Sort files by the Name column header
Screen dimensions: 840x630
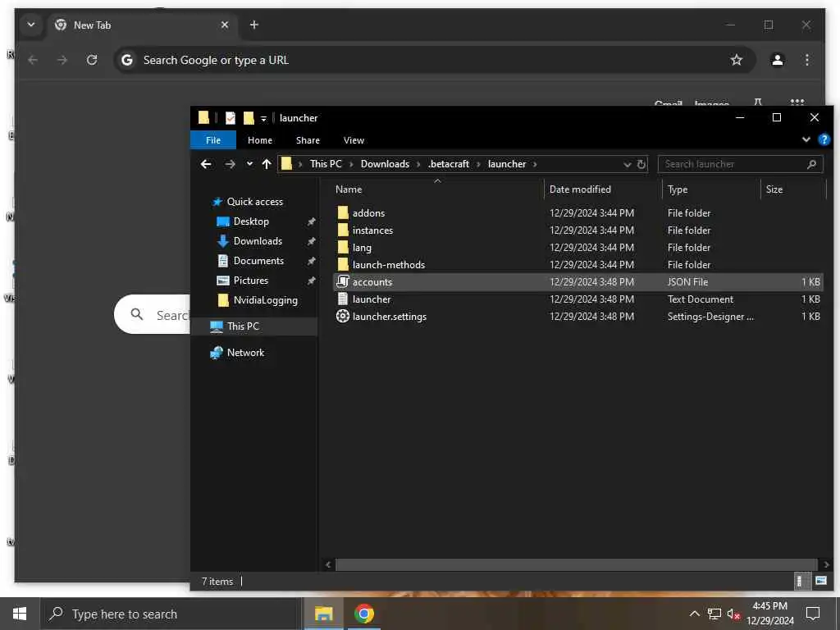coord(349,189)
